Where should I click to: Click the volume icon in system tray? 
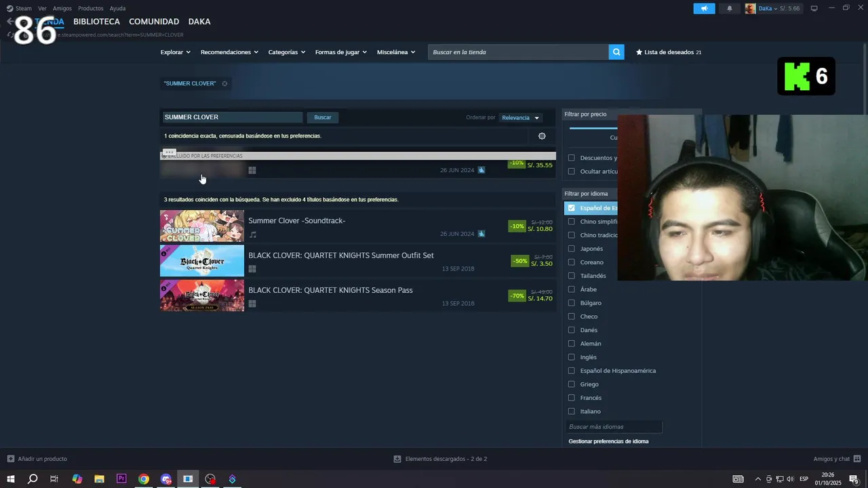pyautogui.click(x=790, y=479)
